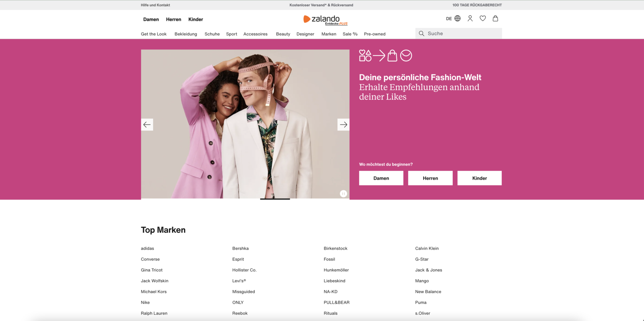Click the carousel progress indicator bar
644x321 pixels.
click(275, 199)
